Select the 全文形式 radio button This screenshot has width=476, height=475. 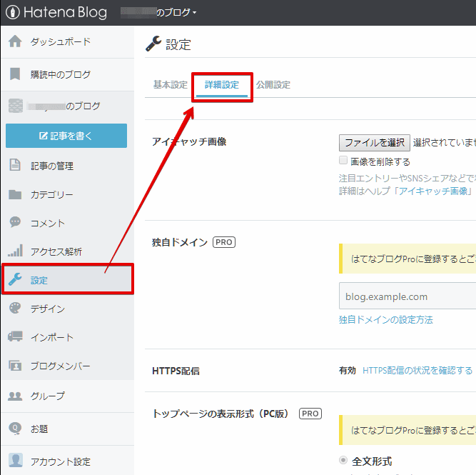[344, 461]
